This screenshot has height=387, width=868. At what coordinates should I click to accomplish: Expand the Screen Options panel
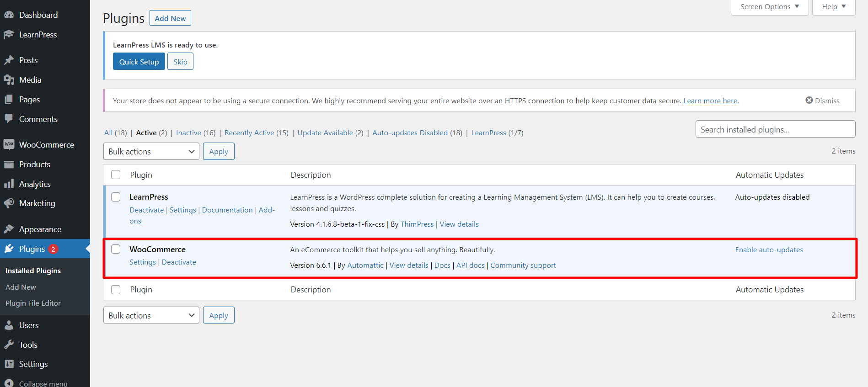[770, 7]
